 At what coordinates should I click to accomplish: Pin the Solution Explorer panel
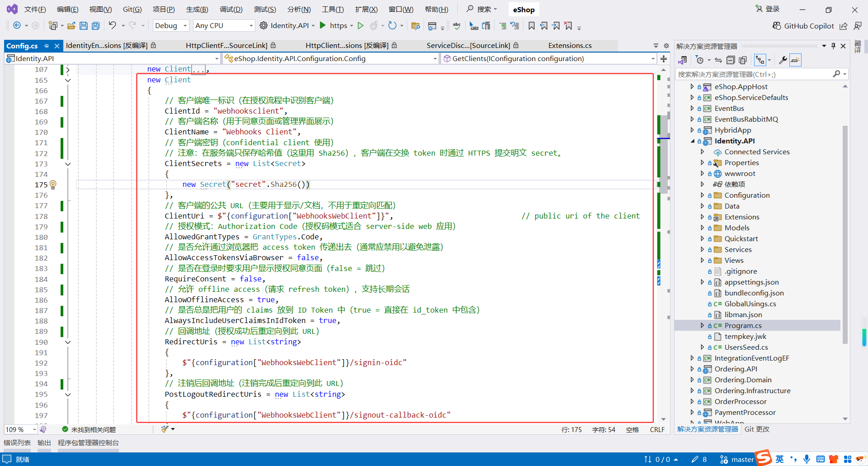click(x=833, y=46)
